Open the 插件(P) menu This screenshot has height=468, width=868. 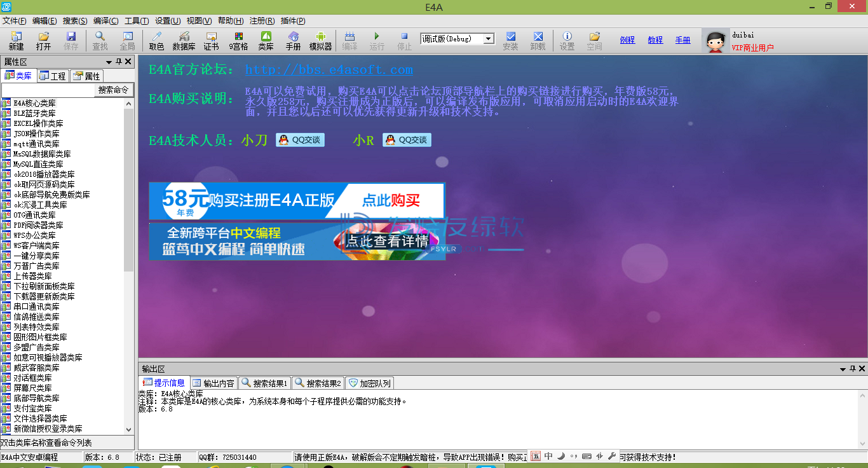click(293, 21)
